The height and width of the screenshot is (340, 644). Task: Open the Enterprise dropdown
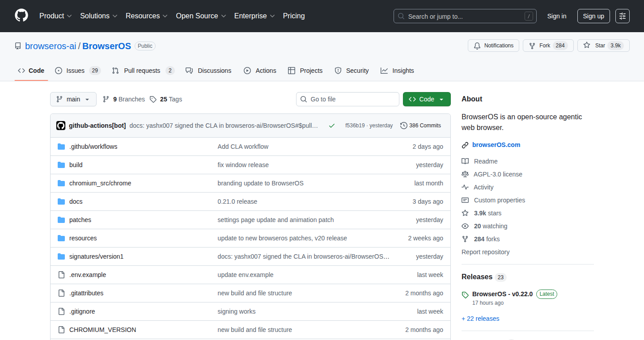(x=254, y=16)
